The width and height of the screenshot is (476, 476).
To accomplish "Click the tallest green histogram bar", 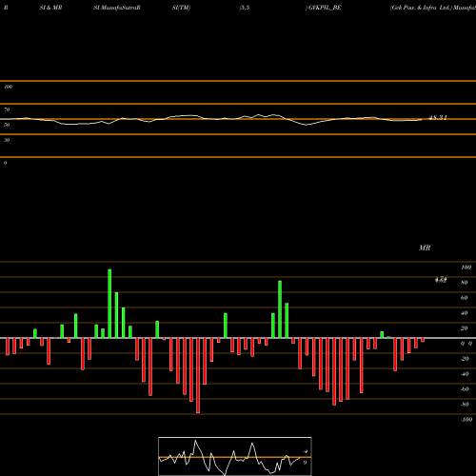I will coord(109,304).
